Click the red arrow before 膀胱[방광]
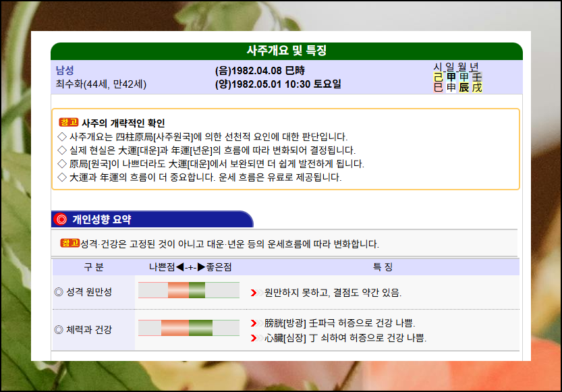 (x=254, y=323)
